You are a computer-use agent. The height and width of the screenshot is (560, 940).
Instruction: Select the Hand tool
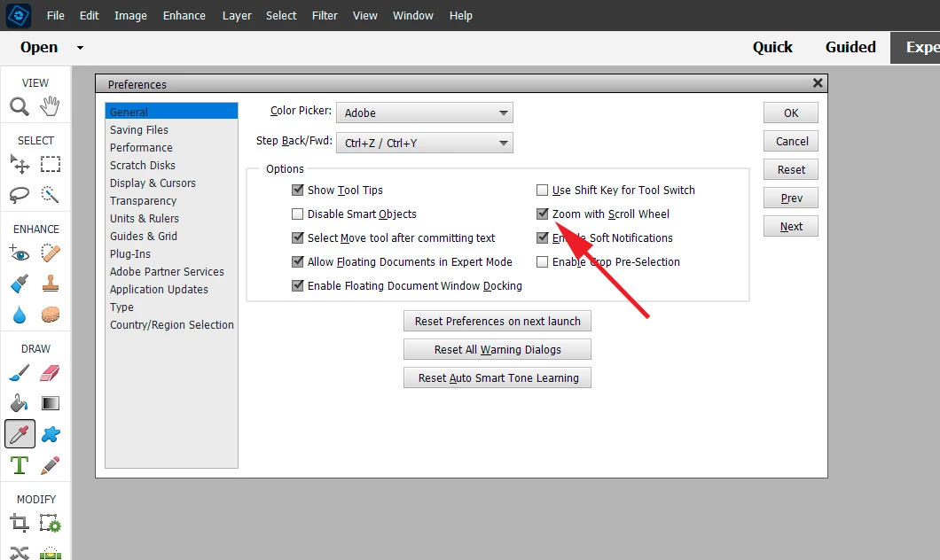(50, 106)
